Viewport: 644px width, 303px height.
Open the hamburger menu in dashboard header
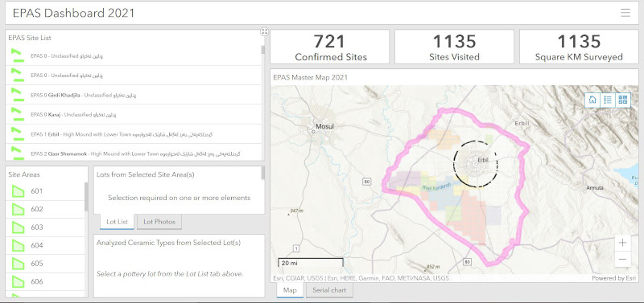click(x=625, y=13)
